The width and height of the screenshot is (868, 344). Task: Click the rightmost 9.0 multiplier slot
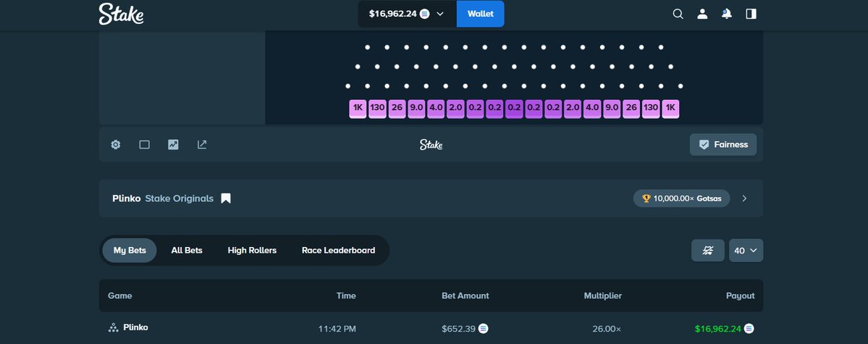pyautogui.click(x=612, y=109)
